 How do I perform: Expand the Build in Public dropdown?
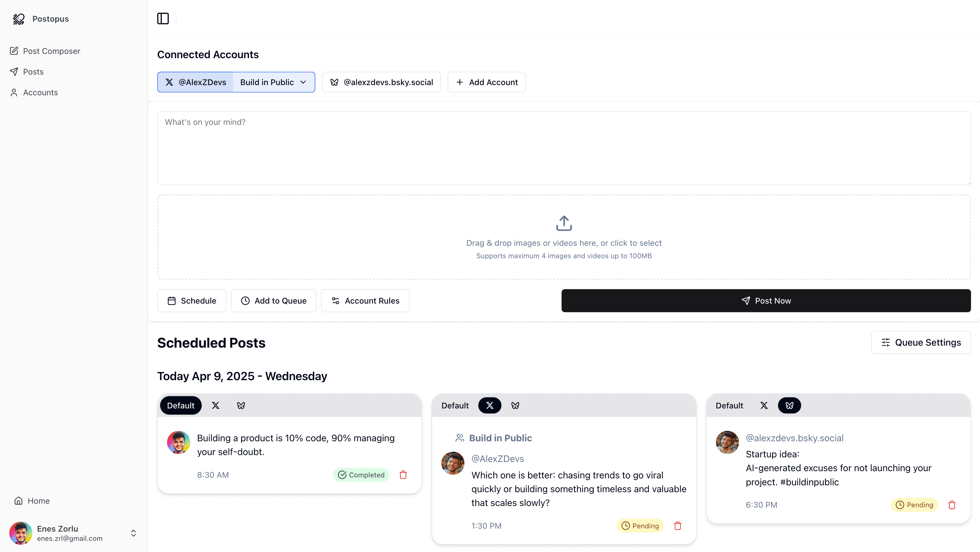(x=274, y=82)
